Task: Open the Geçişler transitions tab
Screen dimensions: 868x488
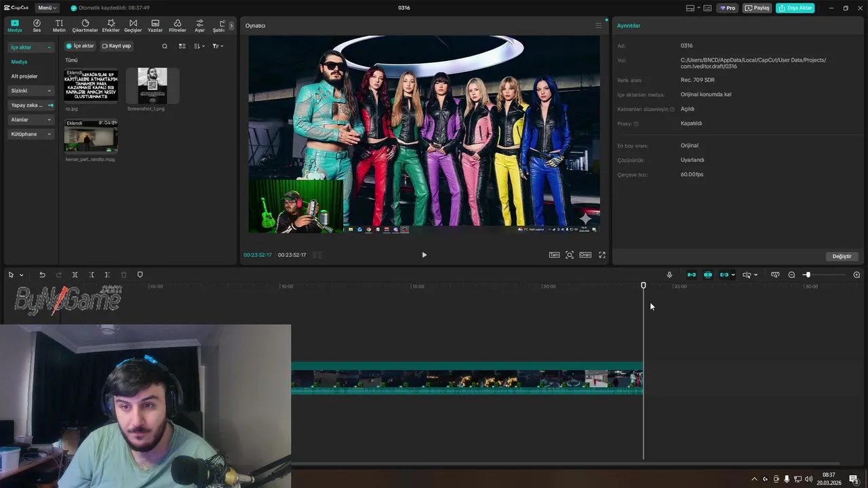Action: (x=133, y=26)
